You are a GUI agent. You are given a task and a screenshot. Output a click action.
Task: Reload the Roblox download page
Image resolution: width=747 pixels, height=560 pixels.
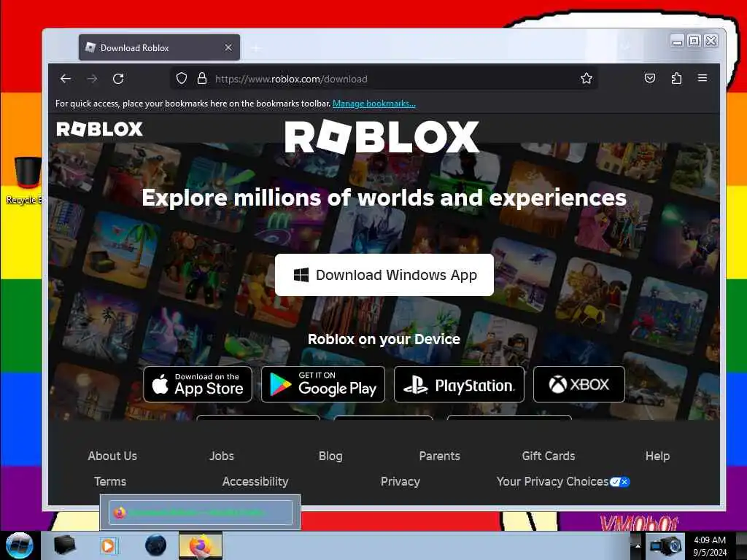click(x=119, y=79)
